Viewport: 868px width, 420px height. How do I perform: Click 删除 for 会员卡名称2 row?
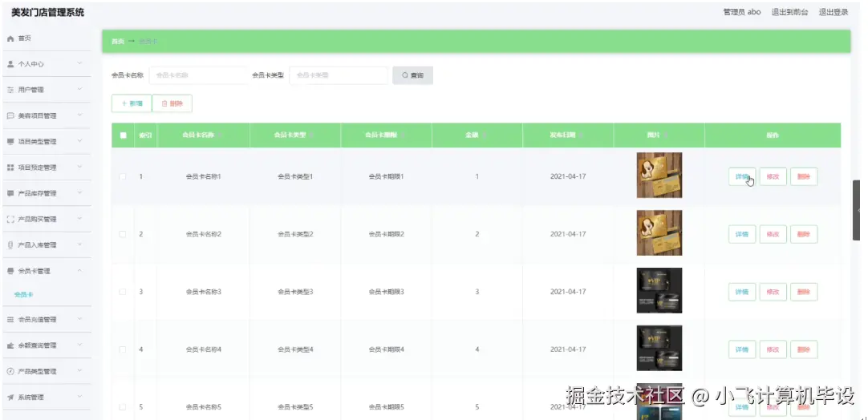point(804,234)
